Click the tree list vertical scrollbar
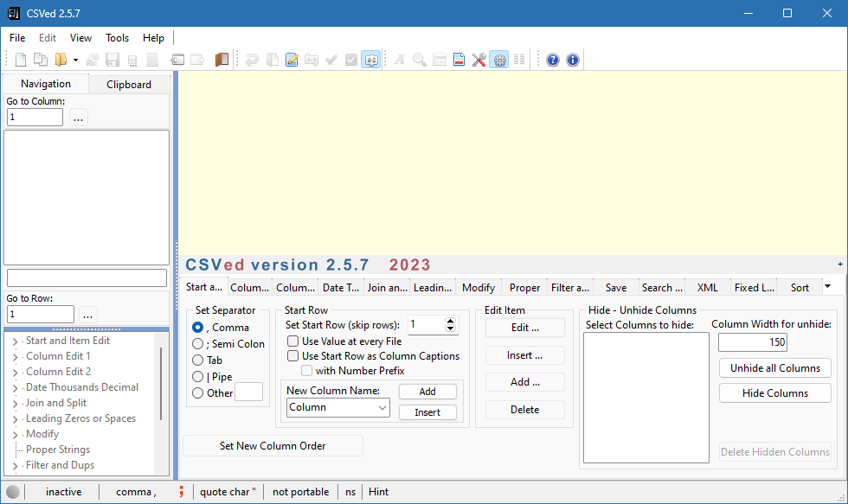The image size is (848, 504). (161, 384)
